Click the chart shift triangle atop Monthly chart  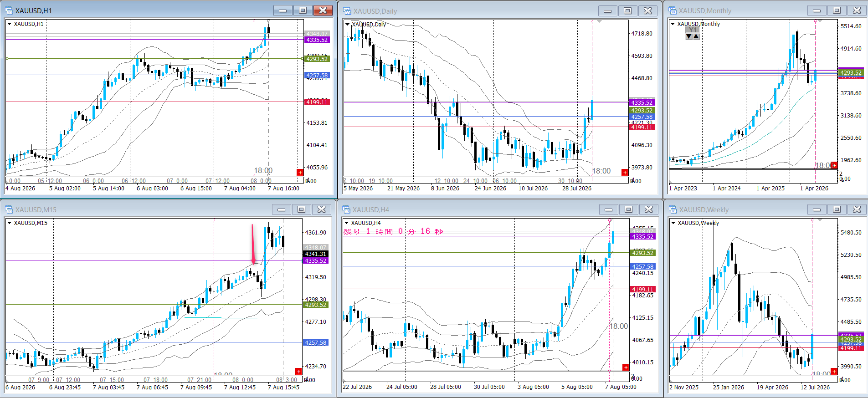tap(820, 21)
